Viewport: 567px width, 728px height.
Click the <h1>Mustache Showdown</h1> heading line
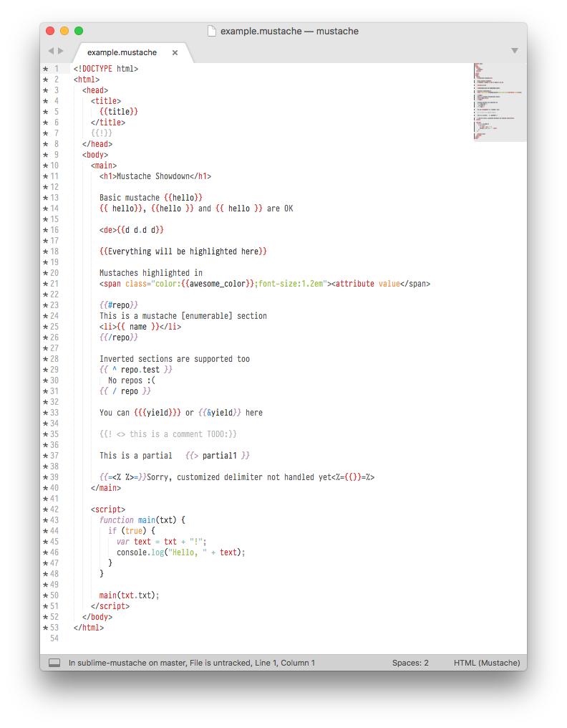(155, 176)
